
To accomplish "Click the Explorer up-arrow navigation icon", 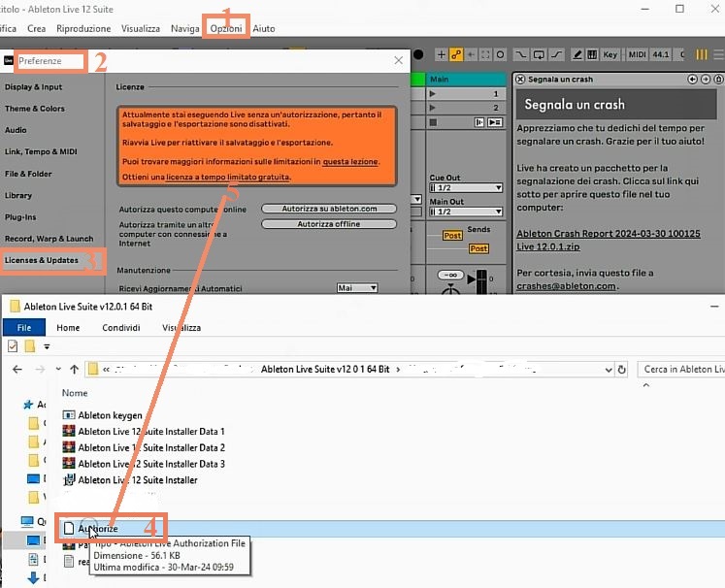I will pyautogui.click(x=75, y=369).
